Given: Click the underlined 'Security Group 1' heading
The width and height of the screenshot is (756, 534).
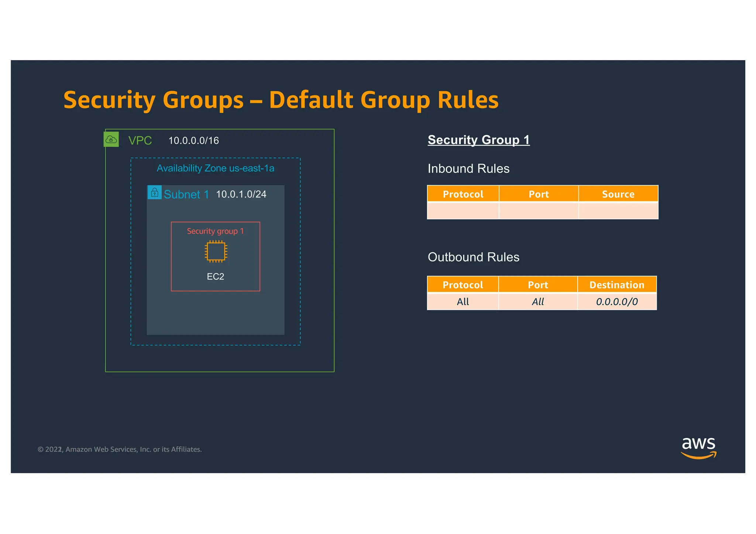Looking at the screenshot, I should [x=479, y=140].
